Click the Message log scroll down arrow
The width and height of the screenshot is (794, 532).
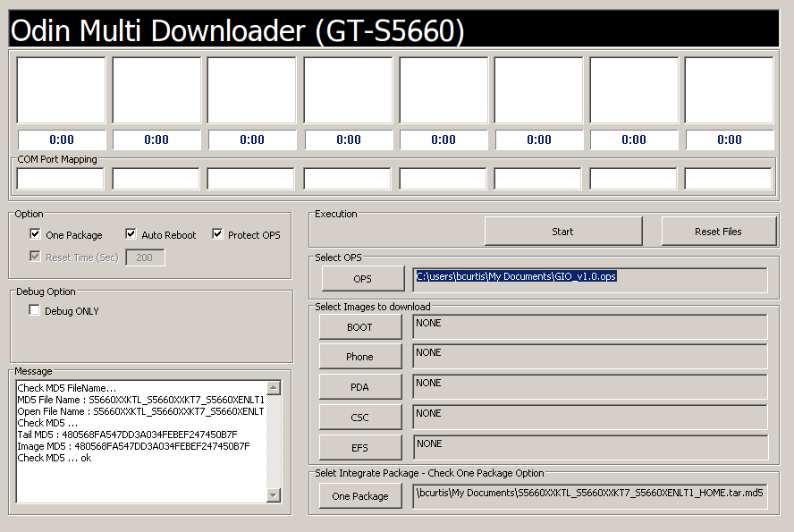(x=274, y=494)
